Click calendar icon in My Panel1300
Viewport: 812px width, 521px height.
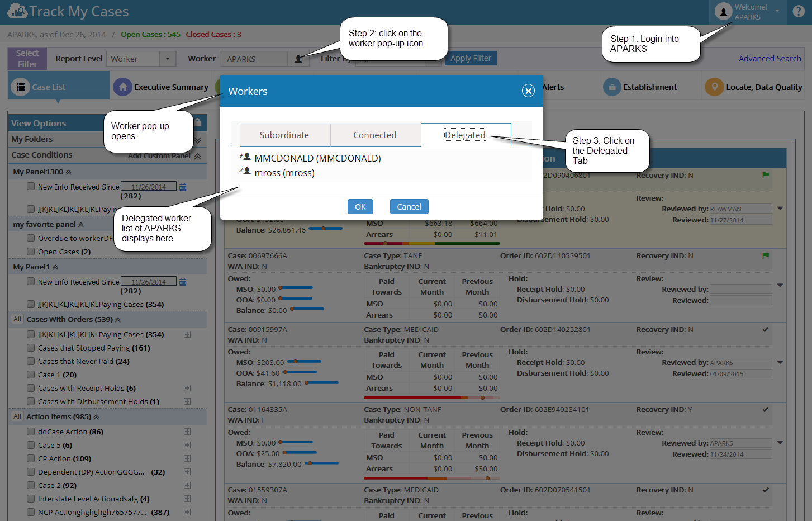click(183, 187)
